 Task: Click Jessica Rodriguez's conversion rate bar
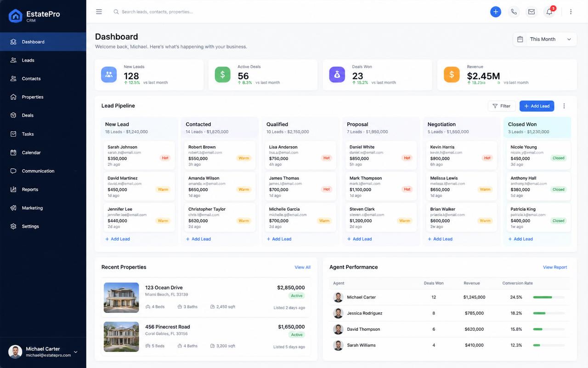(549, 313)
